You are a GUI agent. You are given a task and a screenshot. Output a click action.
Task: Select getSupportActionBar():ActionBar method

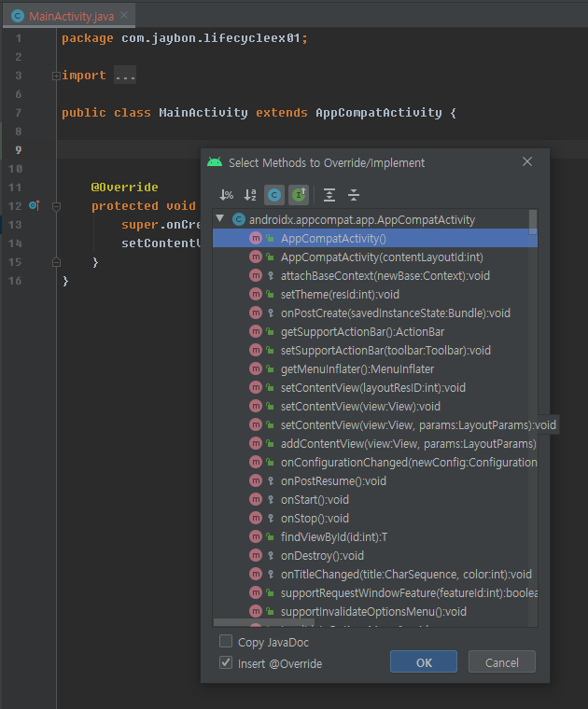tap(375, 331)
